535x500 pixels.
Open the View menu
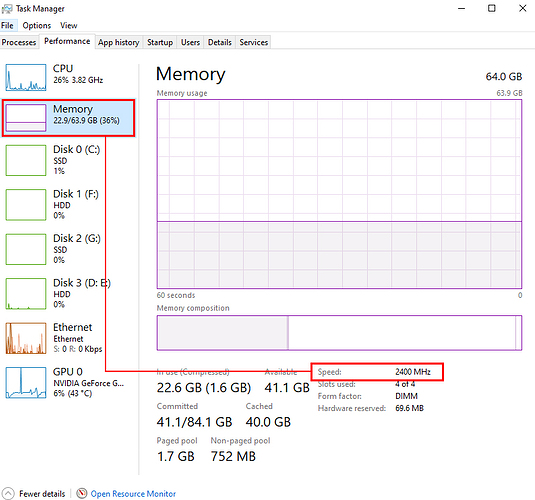[x=69, y=26]
